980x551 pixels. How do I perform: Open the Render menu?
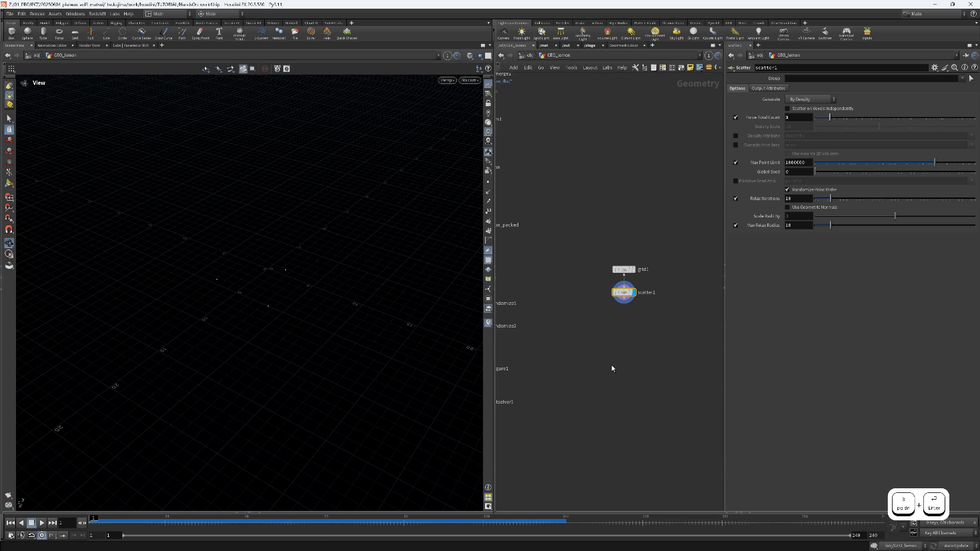[x=37, y=13]
